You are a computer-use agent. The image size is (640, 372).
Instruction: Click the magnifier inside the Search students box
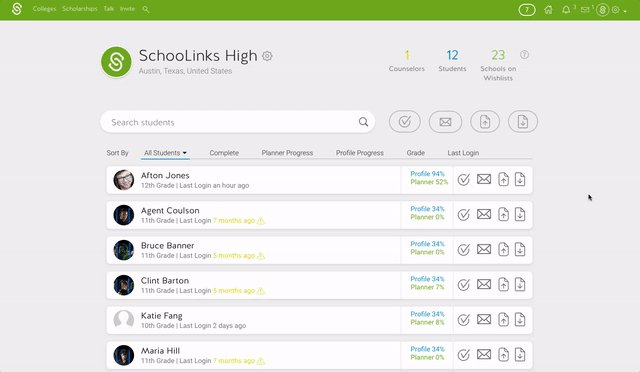[x=363, y=122]
